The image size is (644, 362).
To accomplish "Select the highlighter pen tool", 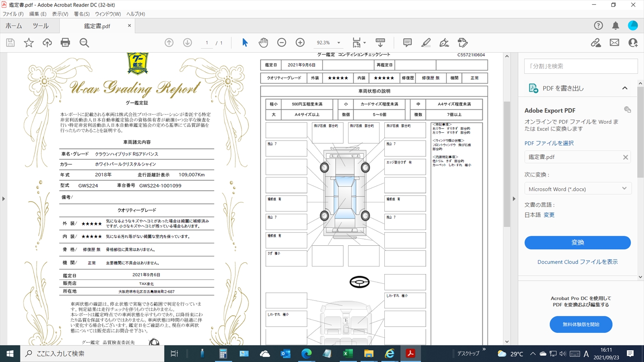I will (426, 43).
